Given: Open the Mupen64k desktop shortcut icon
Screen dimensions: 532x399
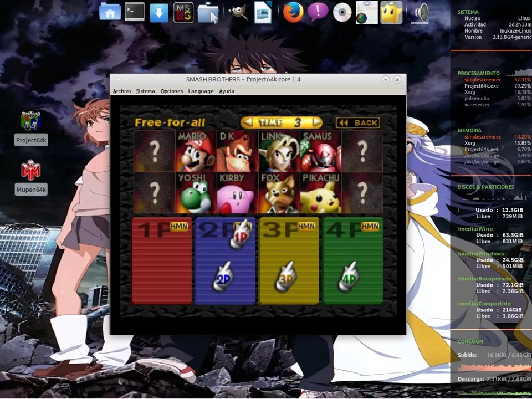Looking at the screenshot, I should click(x=31, y=170).
